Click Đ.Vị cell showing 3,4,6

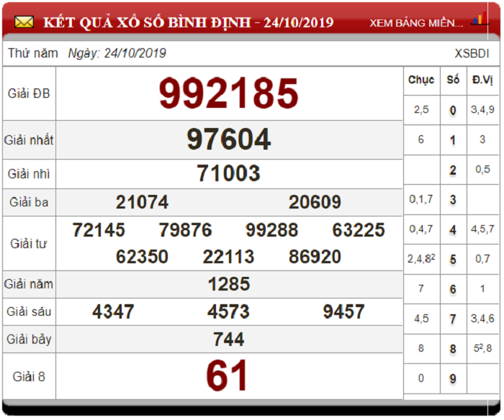(482, 319)
